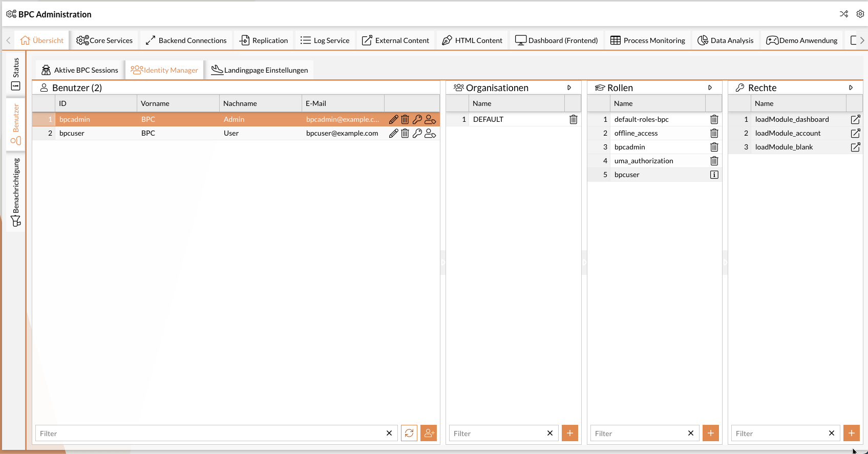This screenshot has width=868, height=454.
Task: Open the Process Monitoring tab
Action: point(648,40)
